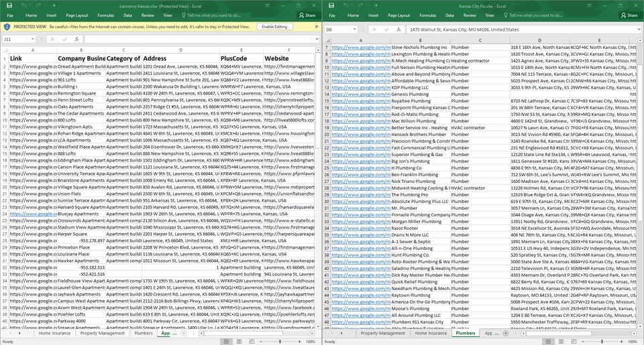The width and height of the screenshot is (644, 345).
Task: Click zoom slider in Lawrence Kansas status bar
Action: tap(280, 341)
